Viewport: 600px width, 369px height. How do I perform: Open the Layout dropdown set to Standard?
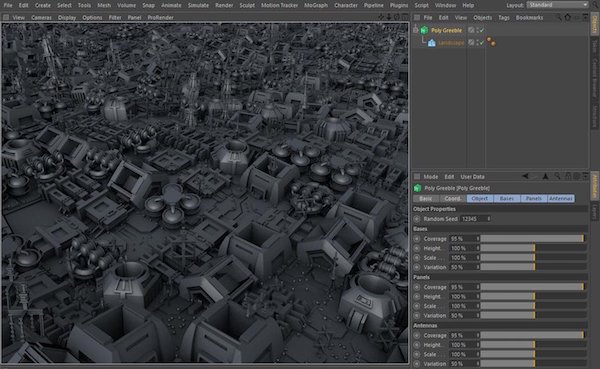tap(558, 5)
